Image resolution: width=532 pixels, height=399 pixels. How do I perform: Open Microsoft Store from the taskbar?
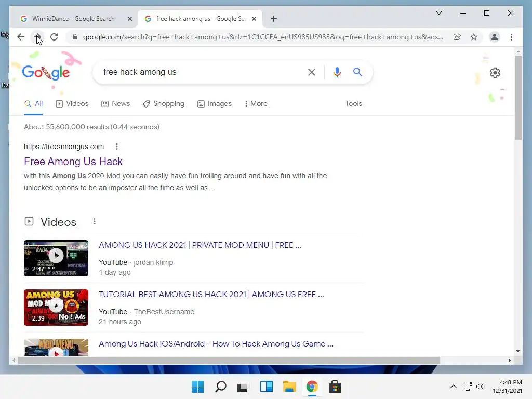point(335,387)
